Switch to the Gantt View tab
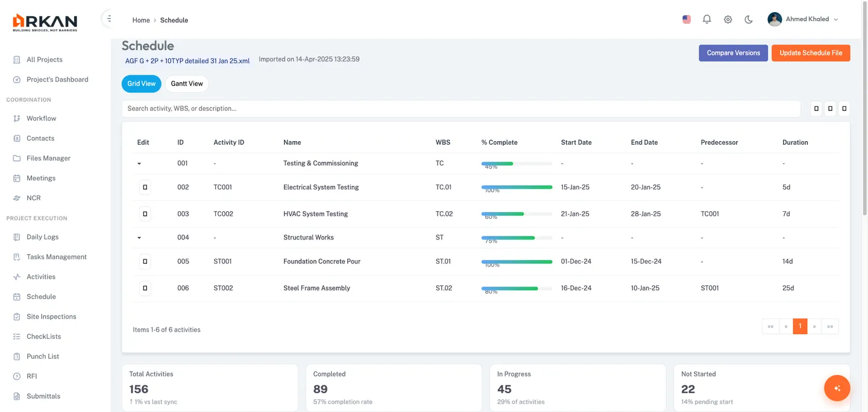The height and width of the screenshot is (412, 868). 186,83
